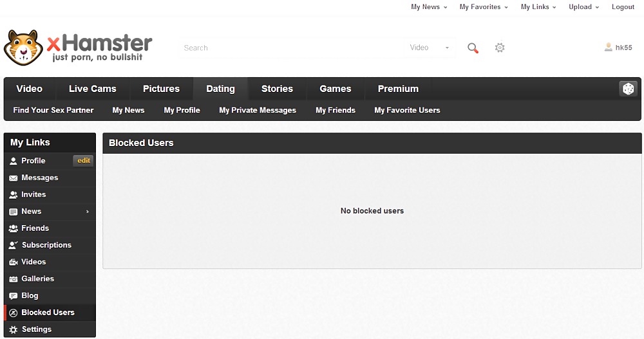The width and height of the screenshot is (644, 339).
Task: Click the dice random icon
Action: 628,89
